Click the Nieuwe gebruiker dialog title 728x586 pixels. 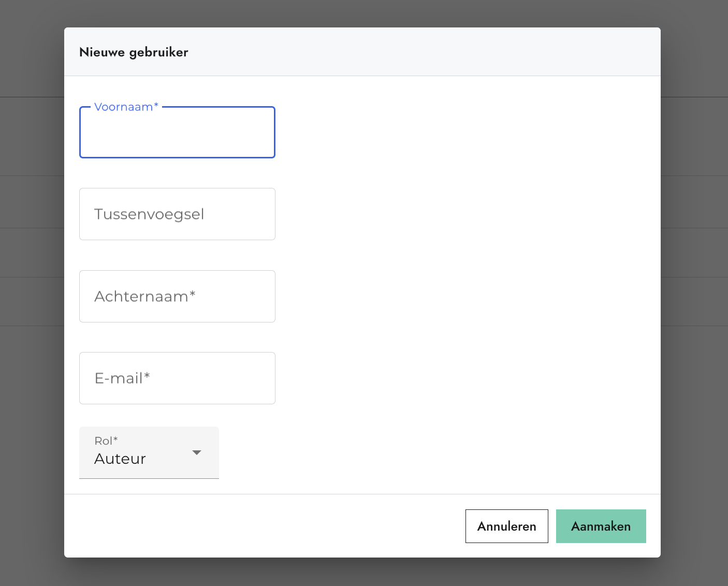point(134,52)
